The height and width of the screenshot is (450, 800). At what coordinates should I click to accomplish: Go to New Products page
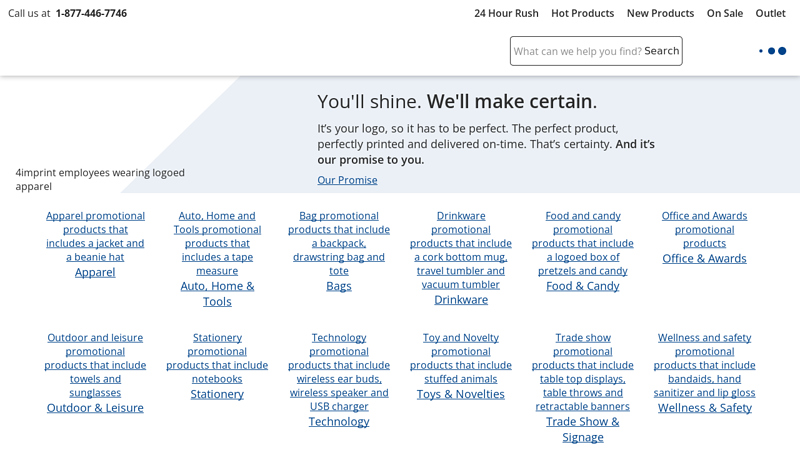pos(660,13)
